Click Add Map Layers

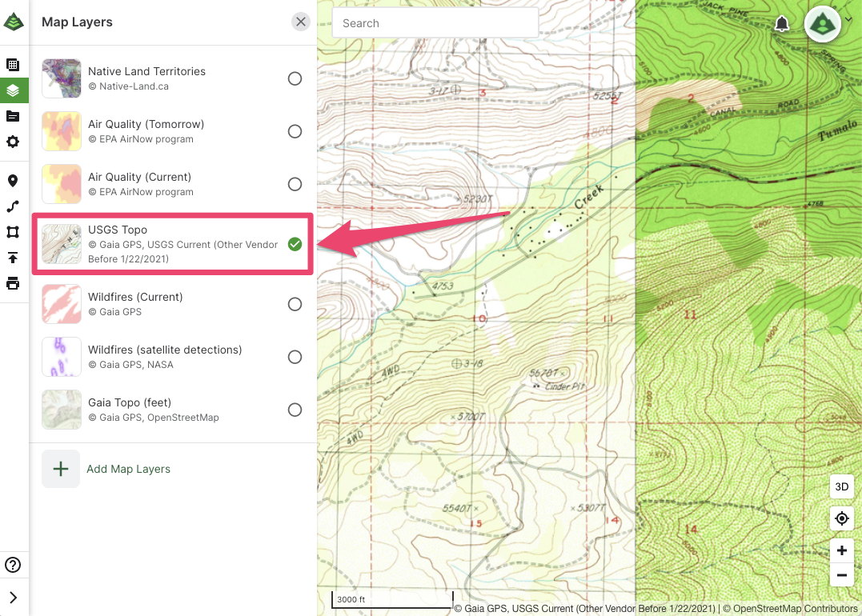(128, 469)
